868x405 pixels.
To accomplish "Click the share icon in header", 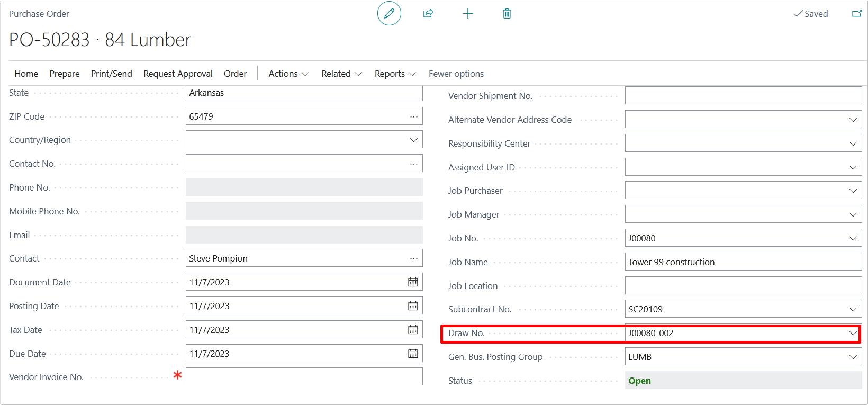I will pos(428,14).
